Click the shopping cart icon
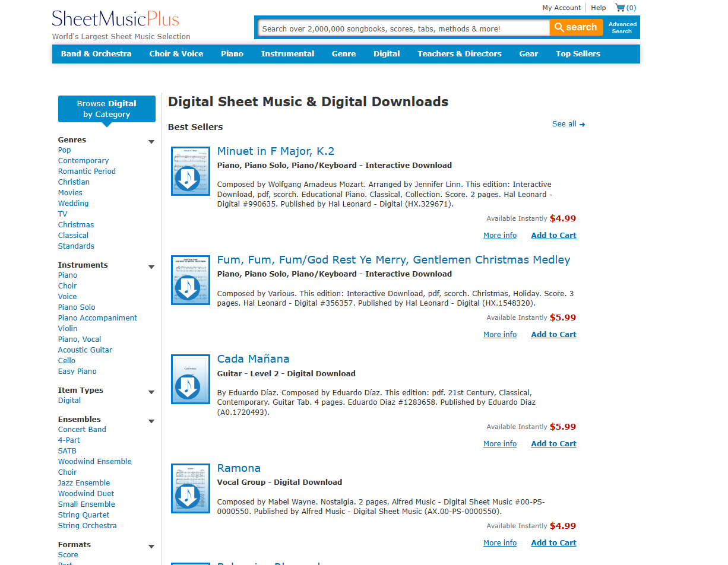Viewport: 728px width, 565px height. pos(621,8)
